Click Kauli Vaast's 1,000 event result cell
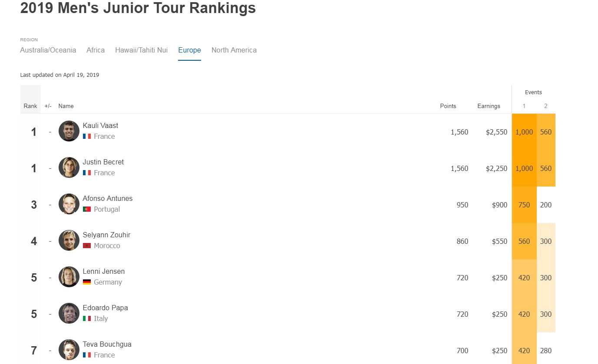 tap(524, 132)
